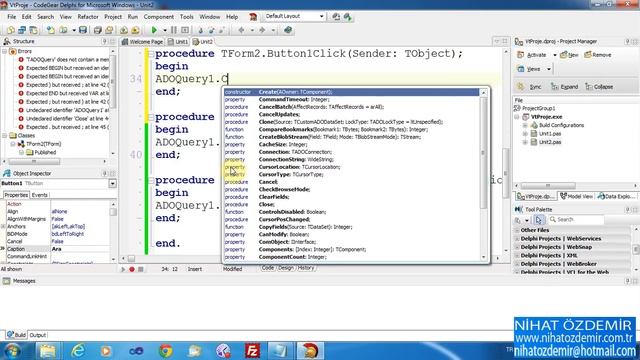Click the Step Over debug icon
The image size is (640, 360).
click(211, 30)
